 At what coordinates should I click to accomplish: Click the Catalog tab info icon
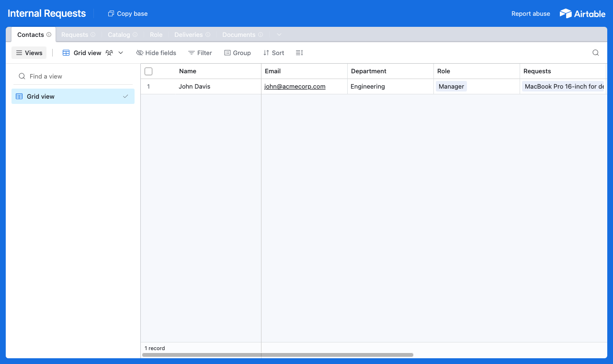(135, 34)
